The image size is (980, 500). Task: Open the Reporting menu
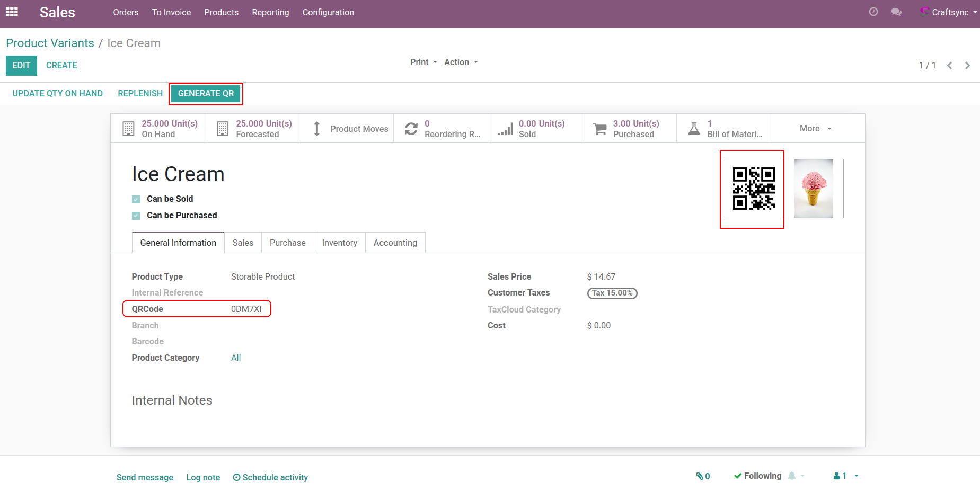coord(270,13)
